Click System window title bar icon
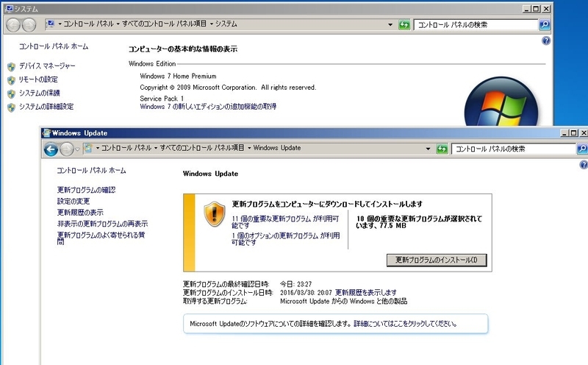 (10, 9)
